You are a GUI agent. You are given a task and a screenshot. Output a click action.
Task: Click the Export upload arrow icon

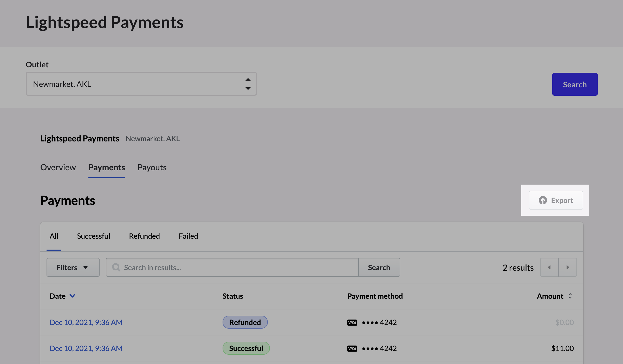[543, 200]
